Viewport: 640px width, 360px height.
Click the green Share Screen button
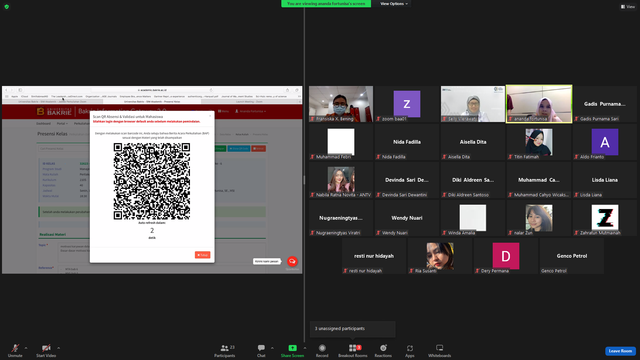(x=292, y=350)
